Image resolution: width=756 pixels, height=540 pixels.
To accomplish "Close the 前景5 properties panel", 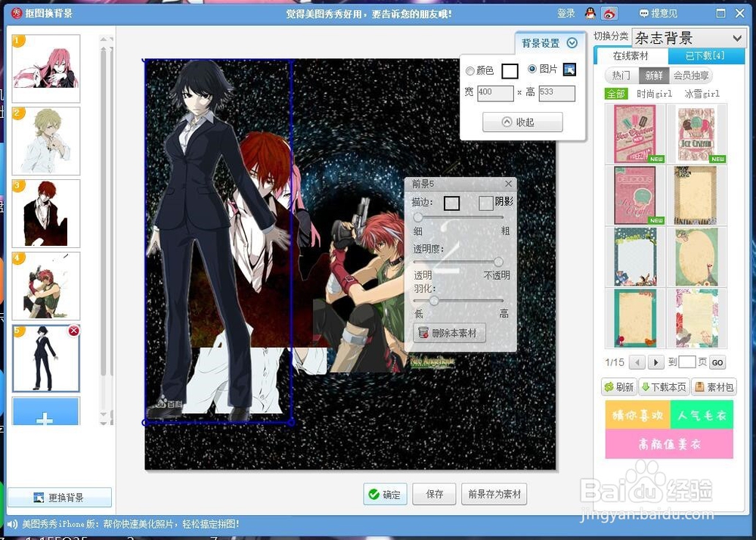I will [x=508, y=184].
